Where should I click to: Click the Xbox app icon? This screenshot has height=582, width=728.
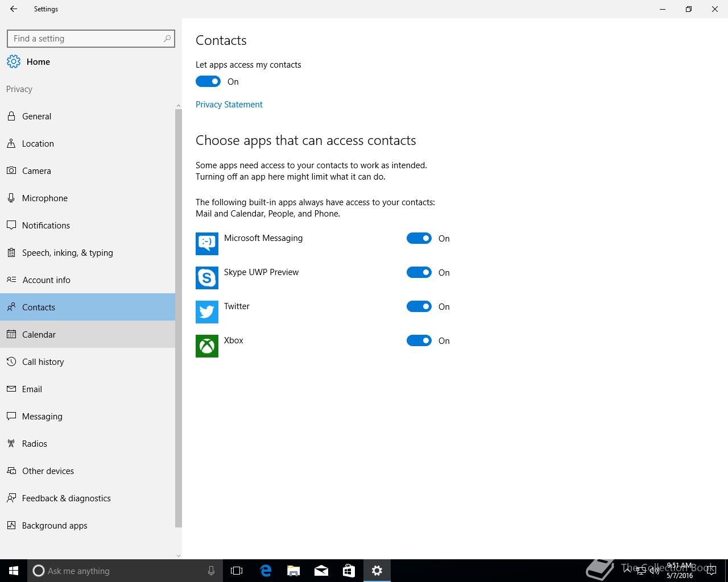pyautogui.click(x=207, y=346)
